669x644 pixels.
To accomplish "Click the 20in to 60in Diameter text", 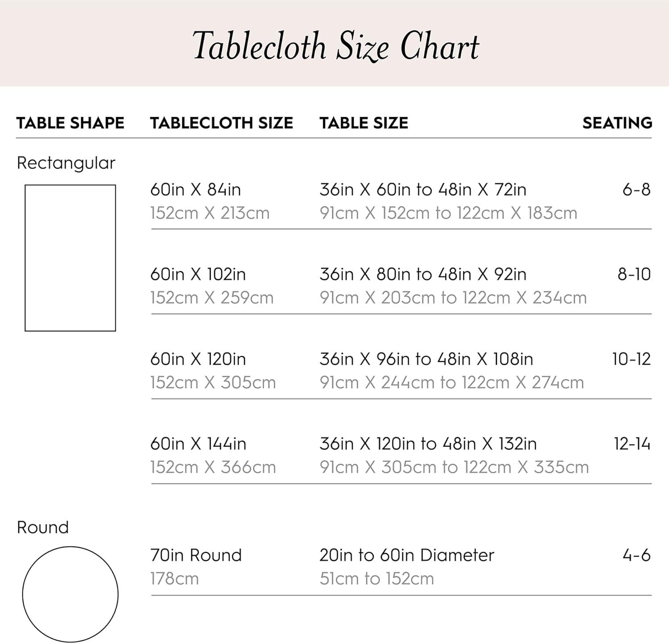I will [x=407, y=555].
